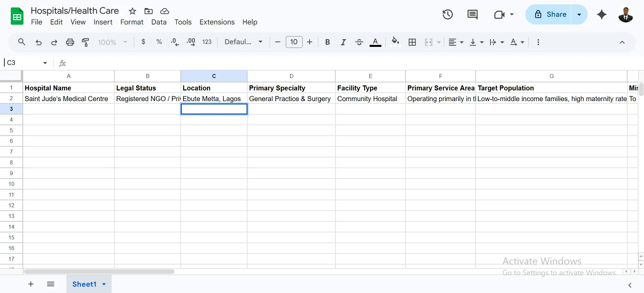Open the Google Sheets home icon

[x=17, y=16]
